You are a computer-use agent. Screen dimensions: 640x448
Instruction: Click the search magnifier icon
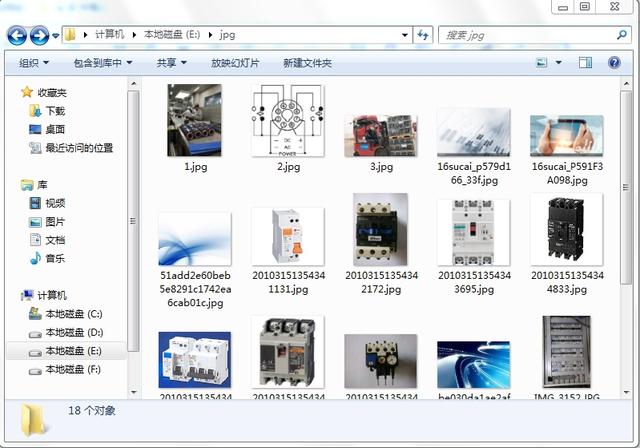click(622, 35)
